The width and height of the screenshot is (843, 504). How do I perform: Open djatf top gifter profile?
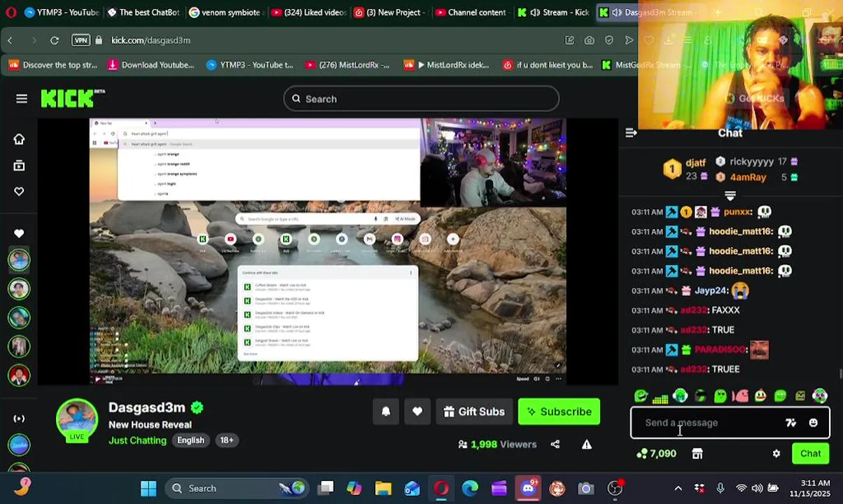pyautogui.click(x=695, y=161)
